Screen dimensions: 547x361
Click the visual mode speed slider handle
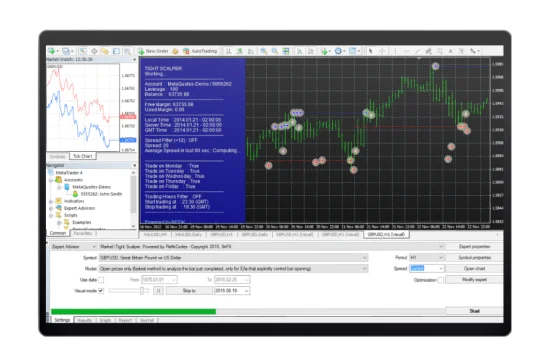tap(142, 291)
